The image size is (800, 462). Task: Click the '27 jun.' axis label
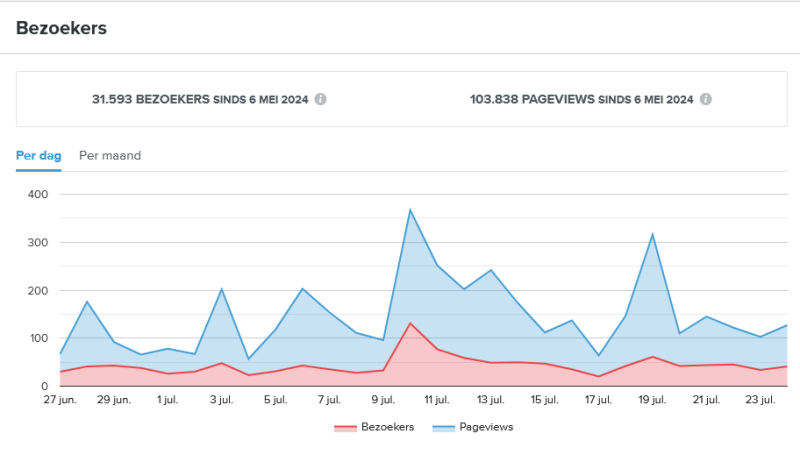coord(60,400)
